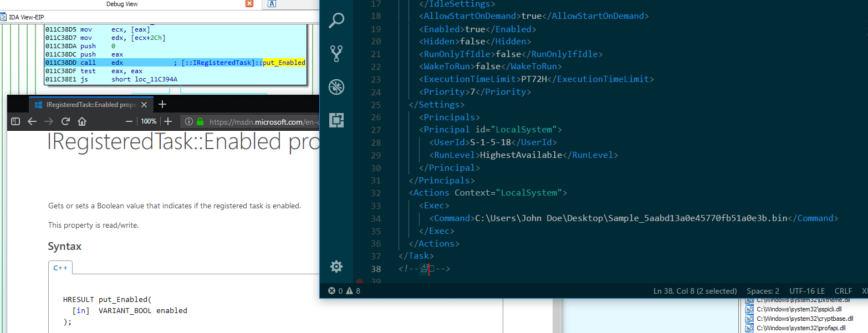Open Go to Line via Ln 38, Col 8
868x333 pixels.
695,291
